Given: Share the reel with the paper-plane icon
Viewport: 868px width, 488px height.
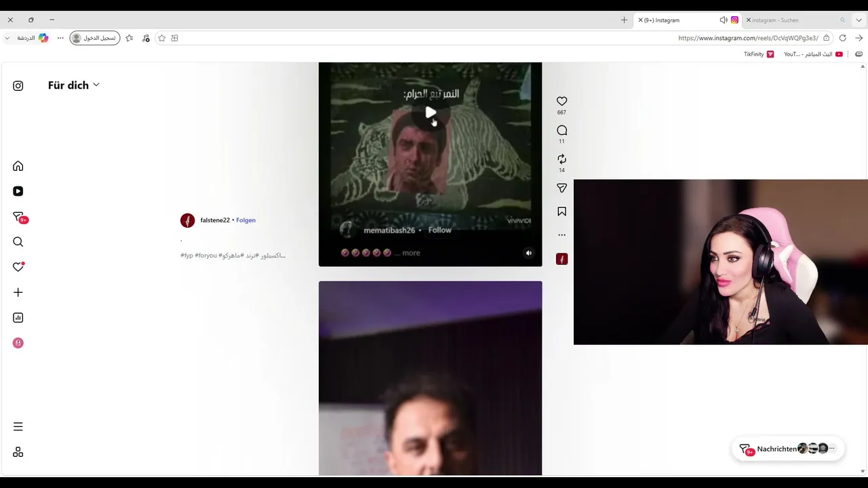Looking at the screenshot, I should (x=561, y=188).
